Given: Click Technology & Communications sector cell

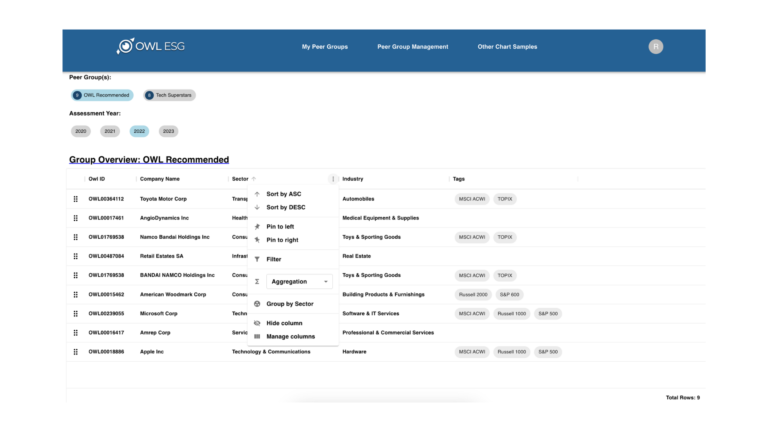Looking at the screenshot, I should tap(271, 352).
